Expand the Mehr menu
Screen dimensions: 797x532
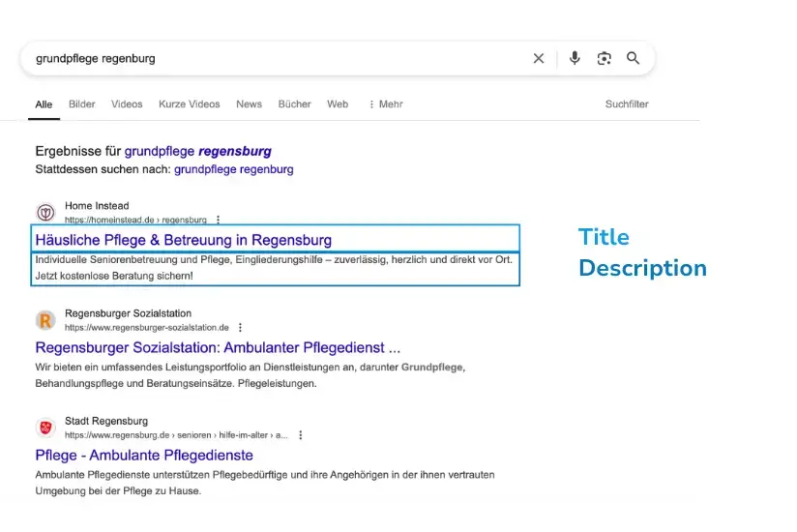coord(386,104)
